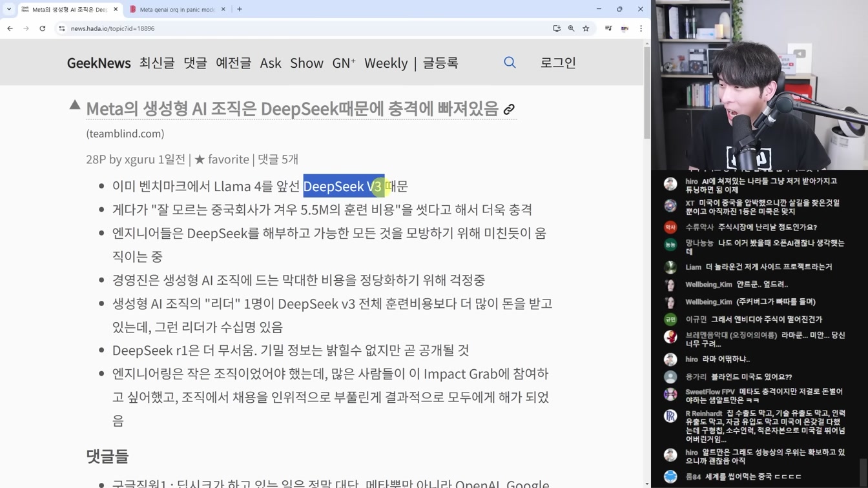The height and width of the screenshot is (488, 868).
Task: Click the 글등록 link
Action: pyautogui.click(x=440, y=63)
